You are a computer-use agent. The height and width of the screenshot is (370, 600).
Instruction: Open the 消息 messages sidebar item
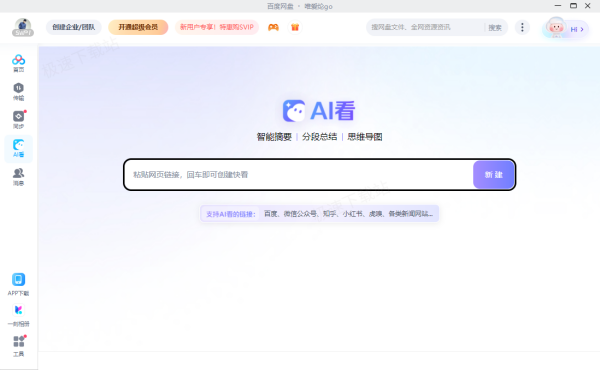[18, 177]
